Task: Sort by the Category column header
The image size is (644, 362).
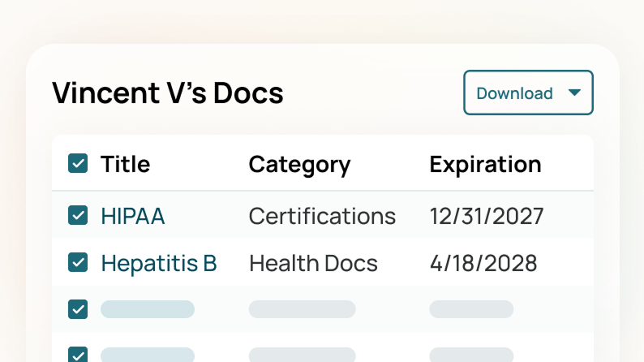Action: point(299,164)
